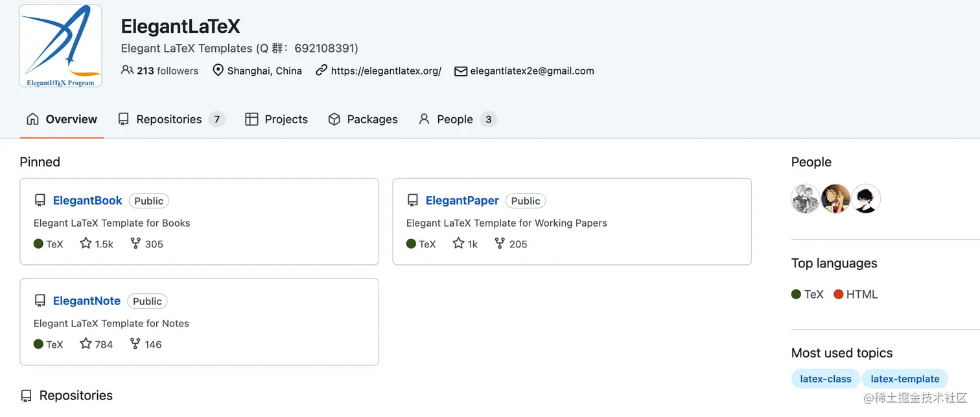
Task: Select the latex-class topic tag
Action: click(x=826, y=379)
